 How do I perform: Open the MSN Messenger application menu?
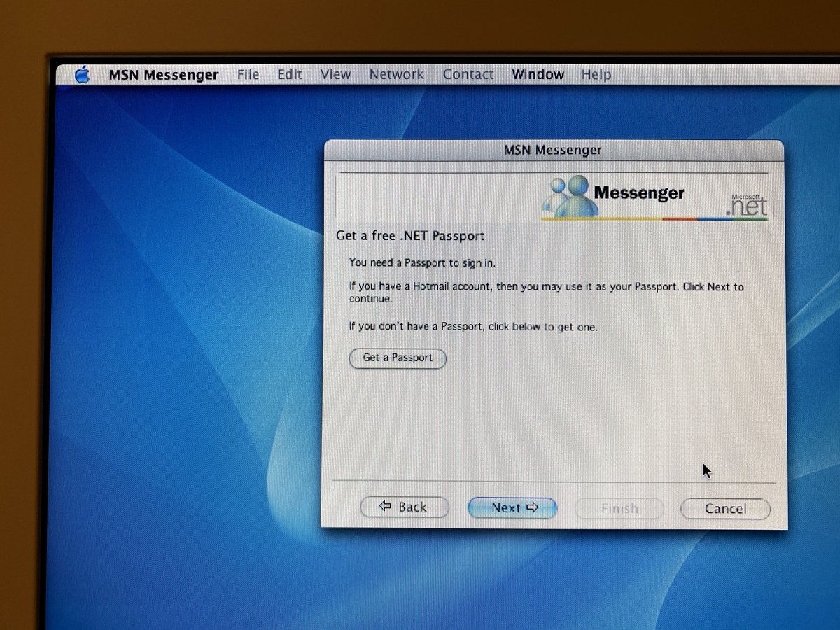click(x=164, y=75)
